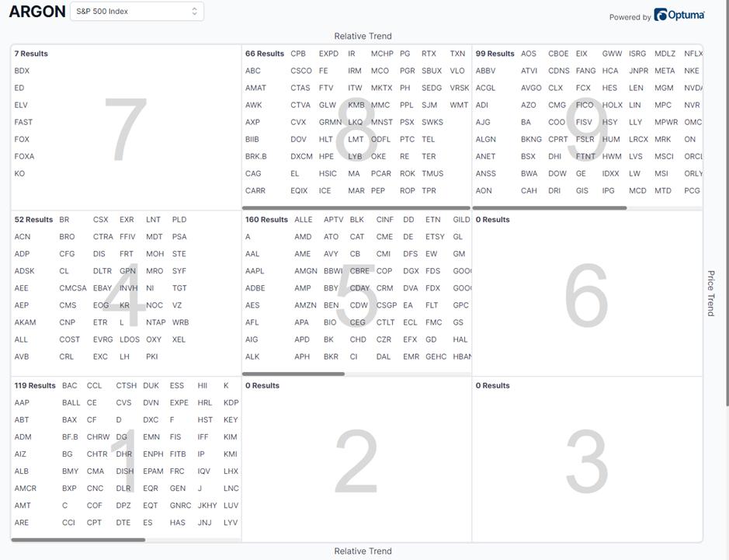
Task: Click the Optuma logo
Action: tap(679, 15)
